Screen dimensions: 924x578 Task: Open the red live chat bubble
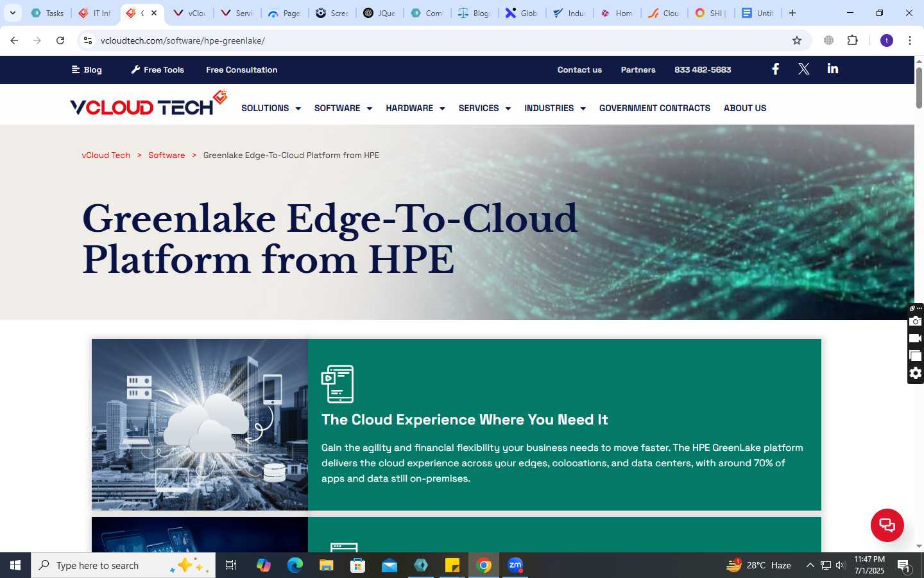[887, 525]
